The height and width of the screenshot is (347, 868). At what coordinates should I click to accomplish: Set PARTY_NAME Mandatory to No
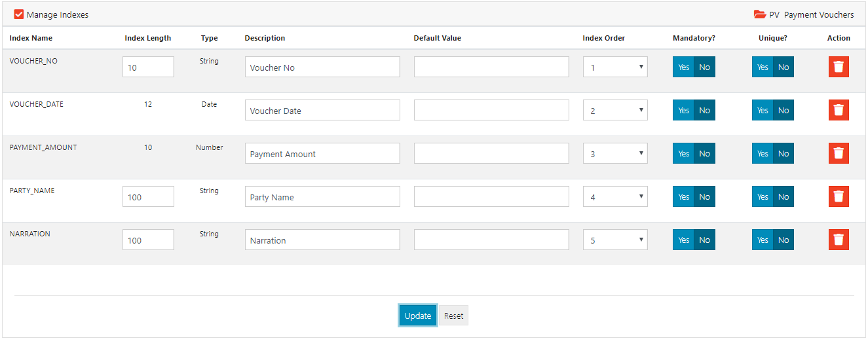click(704, 196)
